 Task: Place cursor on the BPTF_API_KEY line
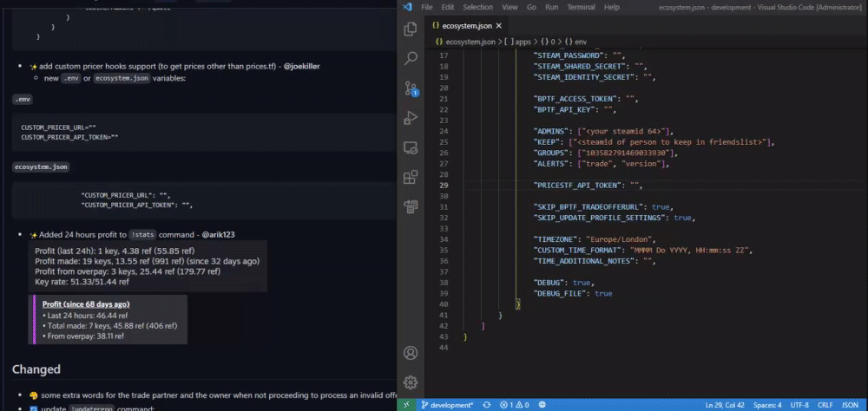[575, 109]
